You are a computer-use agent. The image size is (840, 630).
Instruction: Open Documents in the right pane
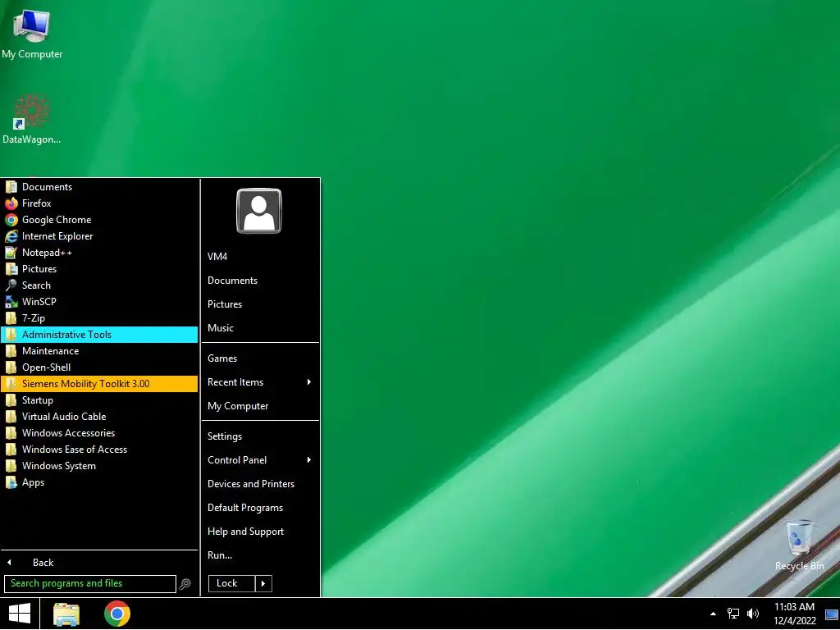[x=260, y=281]
